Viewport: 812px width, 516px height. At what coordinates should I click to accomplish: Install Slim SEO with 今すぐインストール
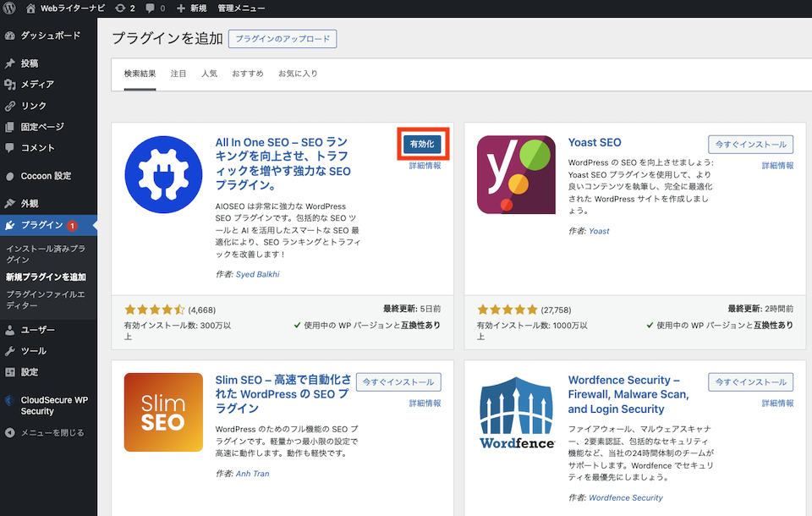click(x=398, y=382)
